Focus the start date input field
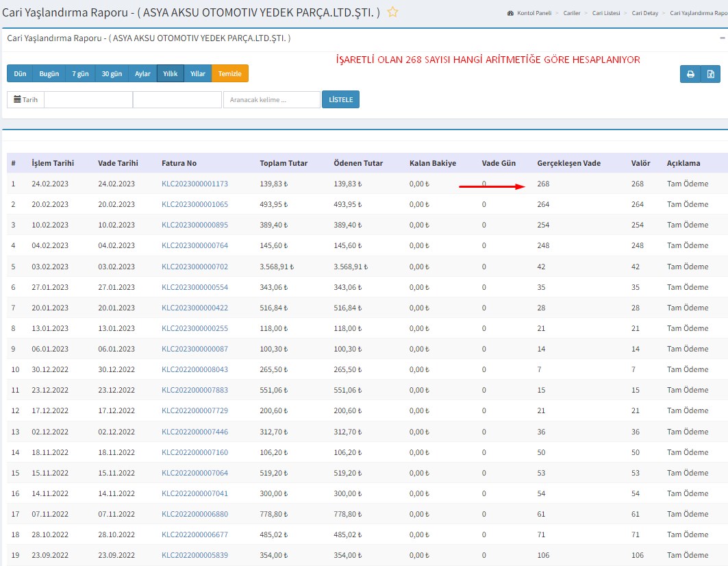 (88, 99)
